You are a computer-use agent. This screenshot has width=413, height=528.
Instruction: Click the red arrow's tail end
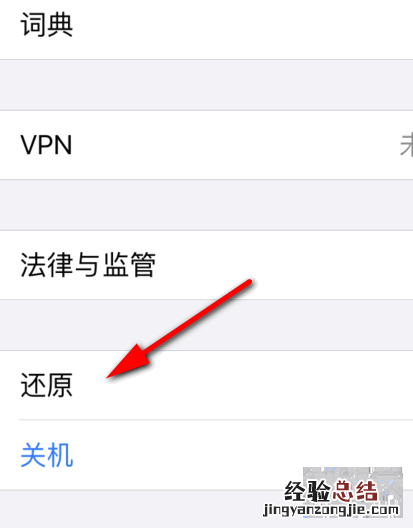click(x=249, y=282)
